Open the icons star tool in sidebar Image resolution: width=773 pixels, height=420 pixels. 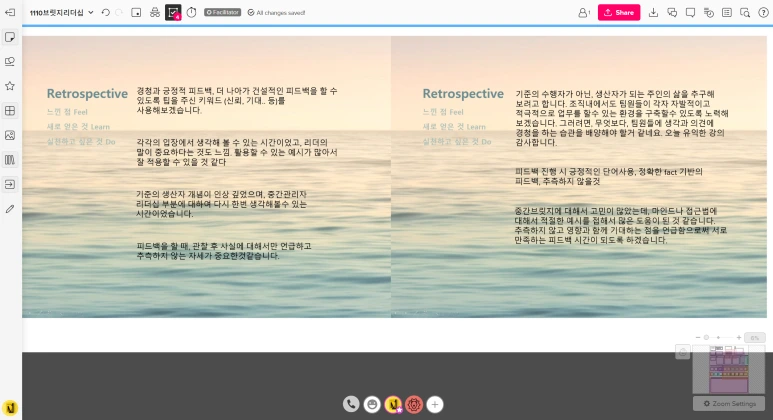[10, 86]
